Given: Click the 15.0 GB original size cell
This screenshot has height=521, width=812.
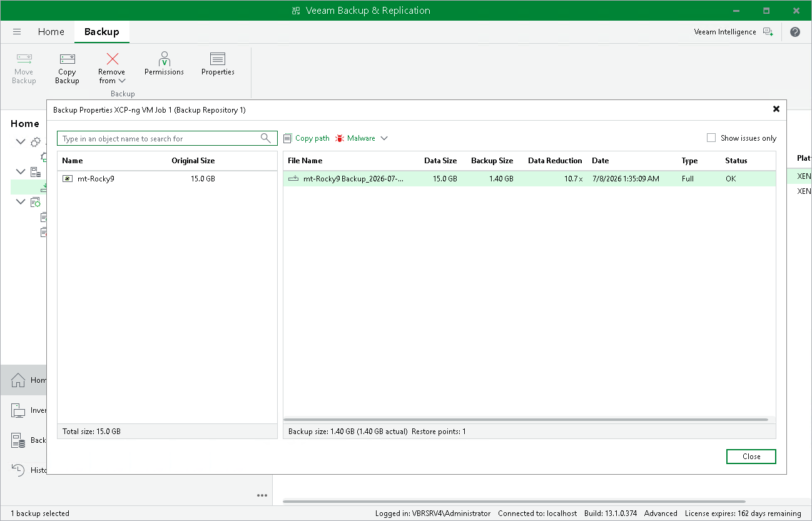Looking at the screenshot, I should 203,179.
